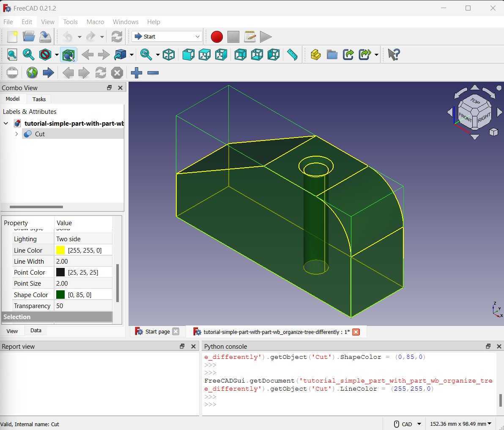Edit the Transparency value 50

tap(83, 306)
